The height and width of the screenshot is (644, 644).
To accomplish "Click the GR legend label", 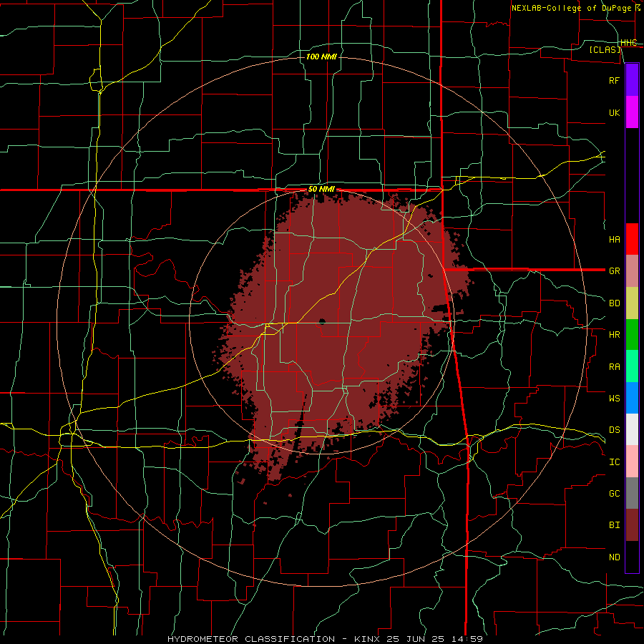I will (614, 271).
